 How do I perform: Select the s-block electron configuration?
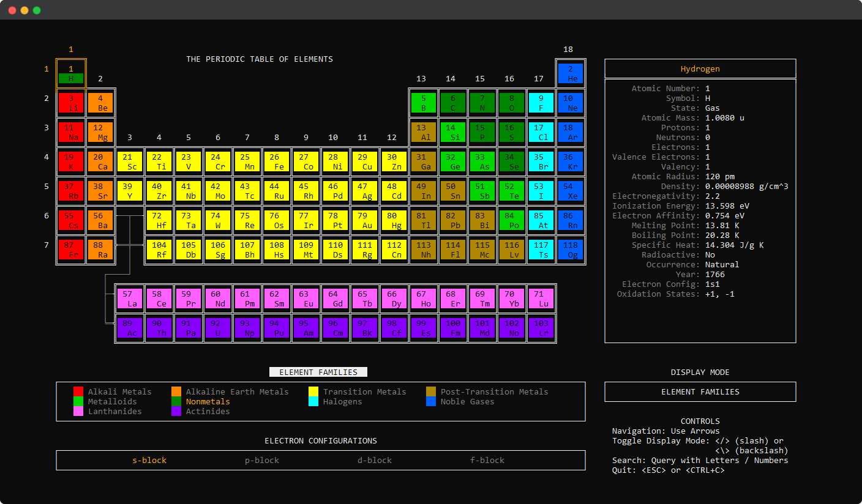(x=149, y=460)
